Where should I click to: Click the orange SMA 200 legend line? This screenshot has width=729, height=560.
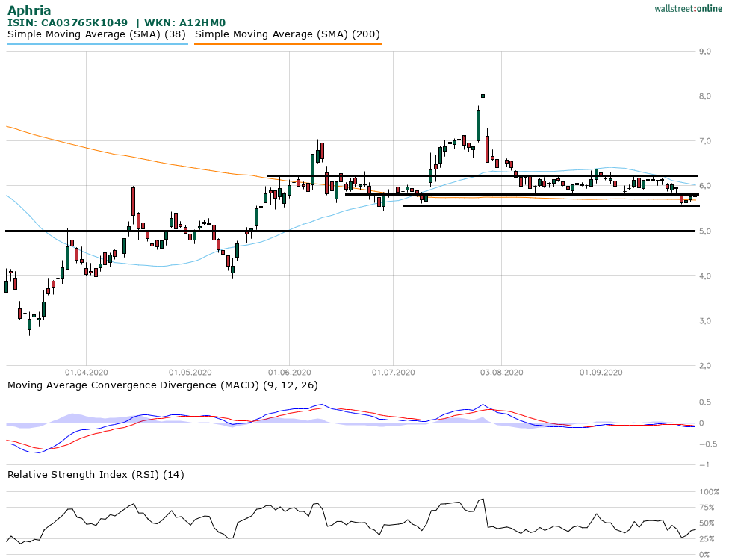coord(288,44)
